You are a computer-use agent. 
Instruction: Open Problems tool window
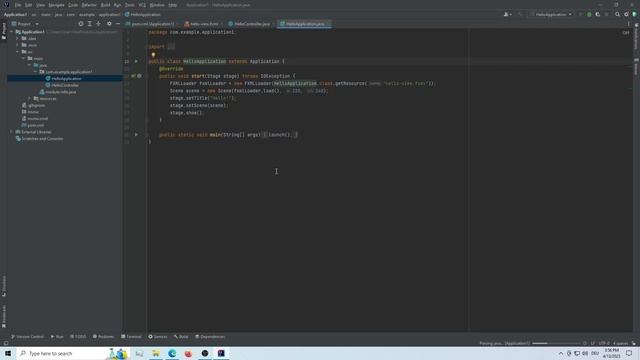coord(103,336)
